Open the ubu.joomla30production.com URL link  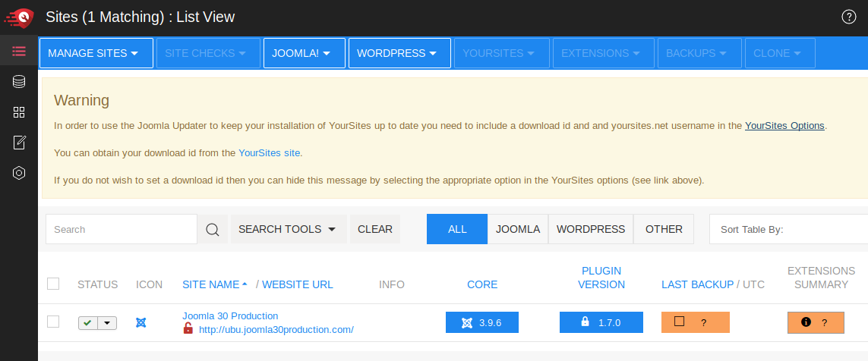point(276,329)
